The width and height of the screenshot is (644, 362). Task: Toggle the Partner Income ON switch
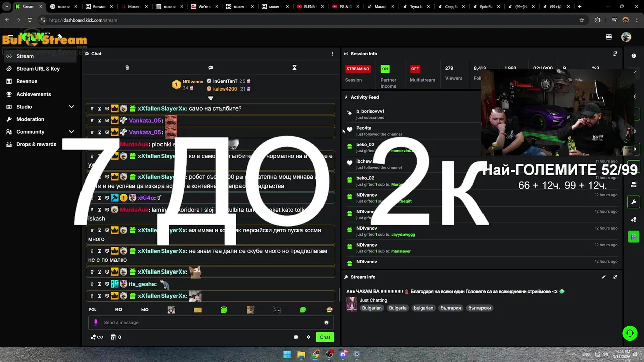tap(385, 69)
